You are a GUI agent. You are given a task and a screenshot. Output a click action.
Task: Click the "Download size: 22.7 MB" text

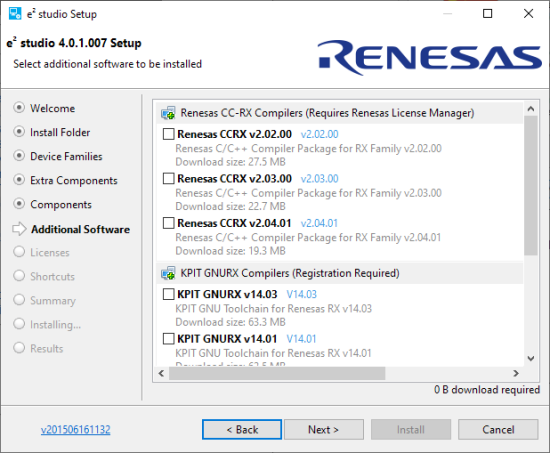[x=230, y=206]
